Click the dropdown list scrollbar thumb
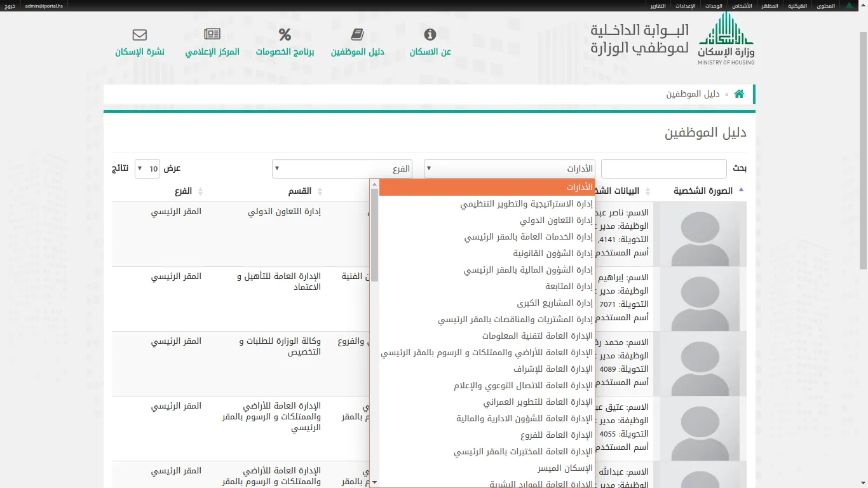Viewport: 868px width, 488px height. pyautogui.click(x=375, y=235)
